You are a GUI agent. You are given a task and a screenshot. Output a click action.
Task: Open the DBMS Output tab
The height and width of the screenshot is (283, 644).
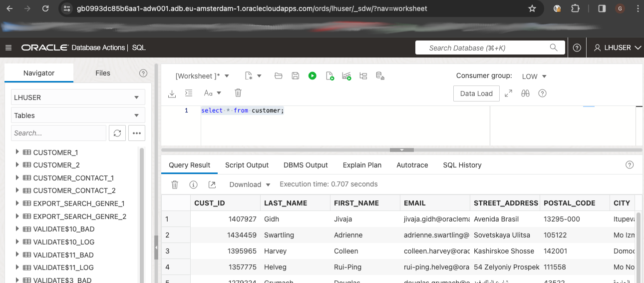(306, 165)
